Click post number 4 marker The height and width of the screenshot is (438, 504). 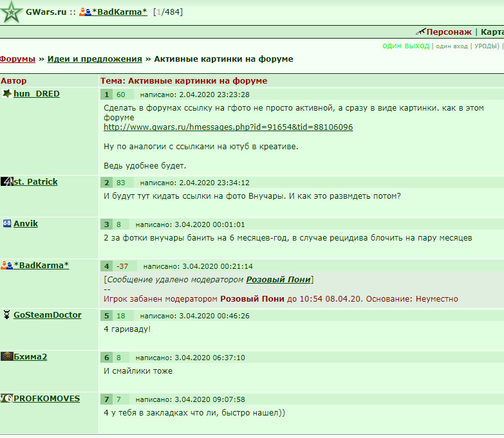click(x=106, y=266)
